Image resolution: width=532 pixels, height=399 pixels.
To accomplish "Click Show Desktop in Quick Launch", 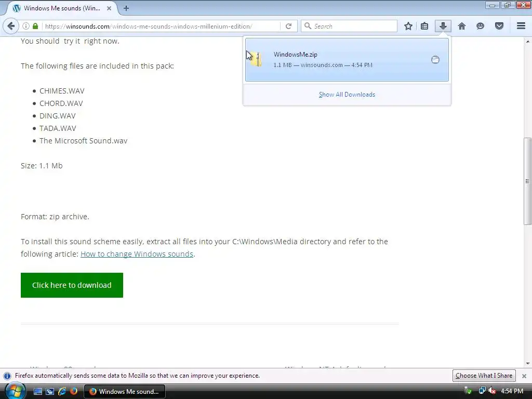I will click(37, 391).
